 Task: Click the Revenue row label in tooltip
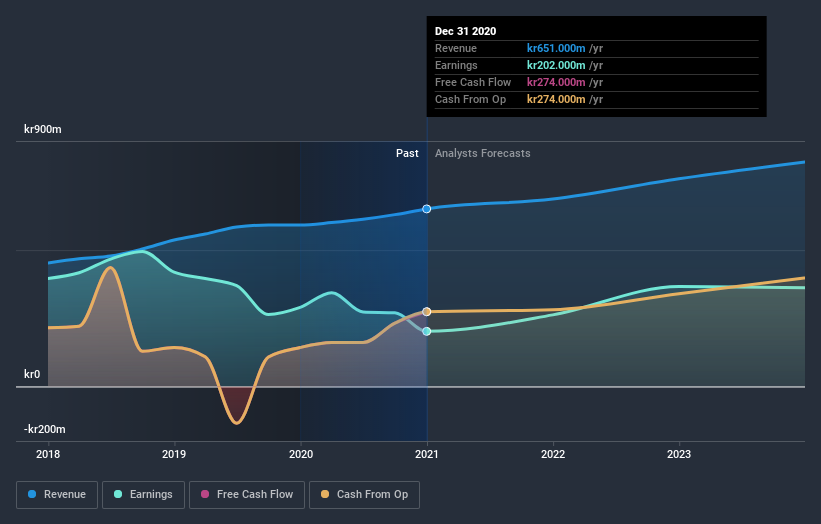pyautogui.click(x=456, y=48)
